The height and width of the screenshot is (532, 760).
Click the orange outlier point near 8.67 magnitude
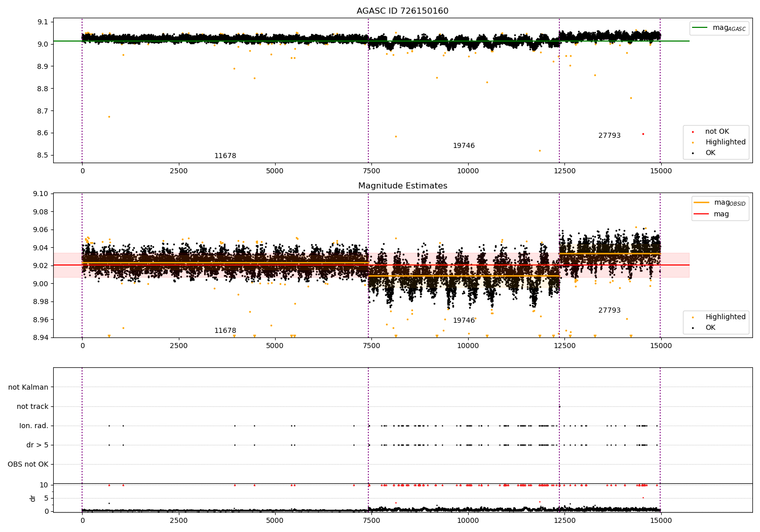(109, 117)
